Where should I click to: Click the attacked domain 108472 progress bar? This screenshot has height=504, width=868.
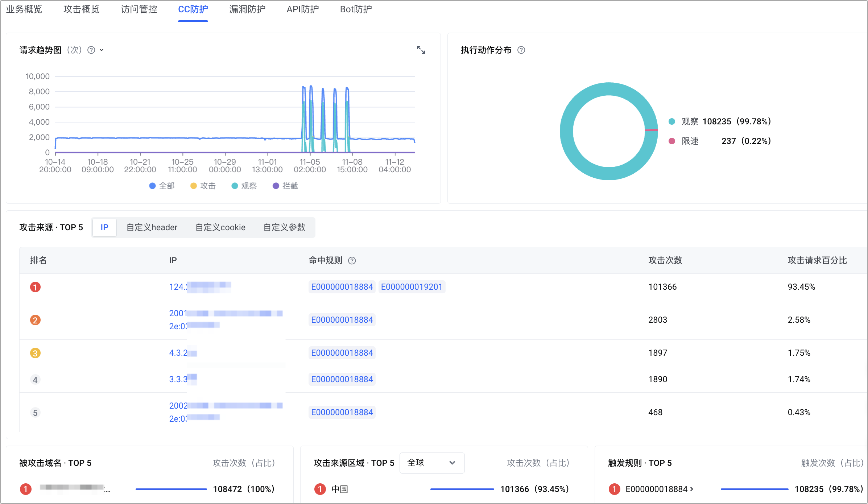coord(171,489)
